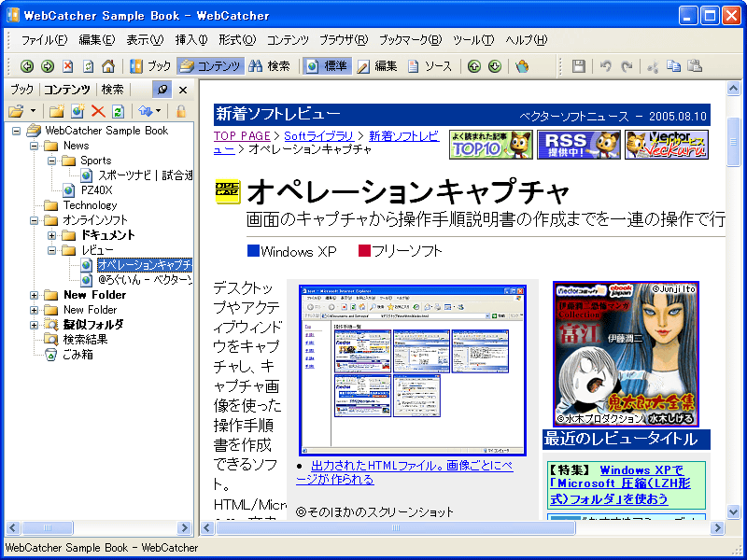This screenshot has width=747, height=560.
Task: Click the Copy icon
Action: [x=673, y=66]
